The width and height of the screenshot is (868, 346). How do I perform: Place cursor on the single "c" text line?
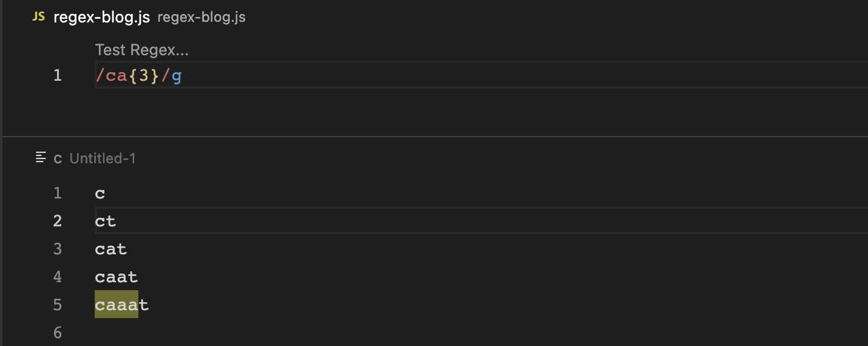(x=100, y=194)
